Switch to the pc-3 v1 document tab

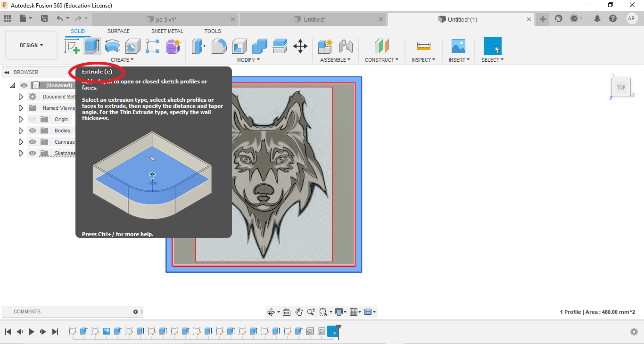[166, 19]
